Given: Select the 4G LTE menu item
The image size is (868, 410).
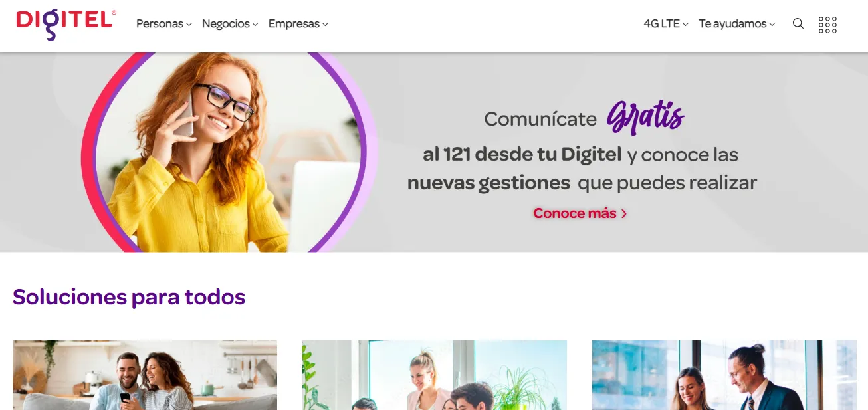Looking at the screenshot, I should coord(662,24).
